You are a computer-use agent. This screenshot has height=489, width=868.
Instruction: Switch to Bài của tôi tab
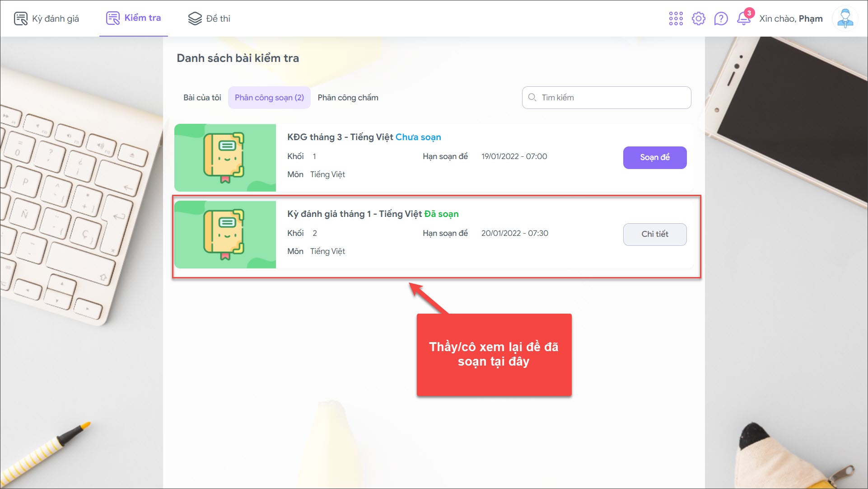202,98
